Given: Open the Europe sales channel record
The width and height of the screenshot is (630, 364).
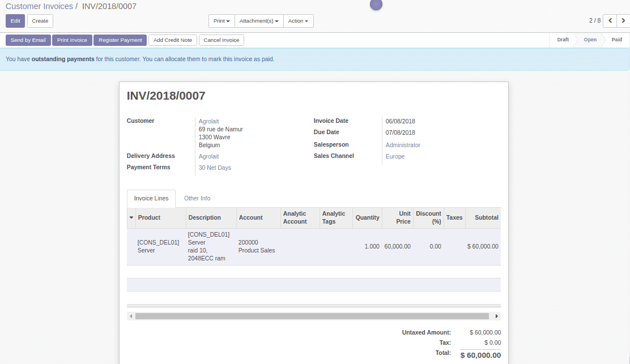Looking at the screenshot, I should point(395,156).
